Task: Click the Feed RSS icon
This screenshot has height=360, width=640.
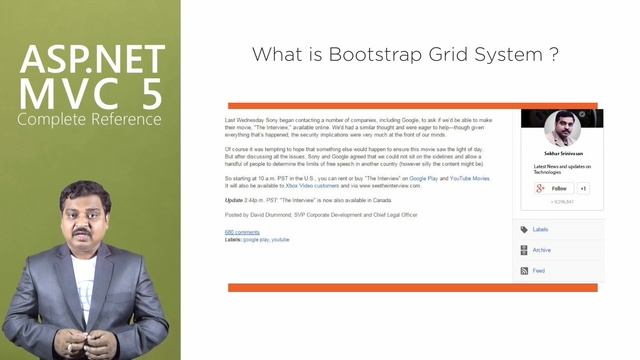Action: pos(524,271)
